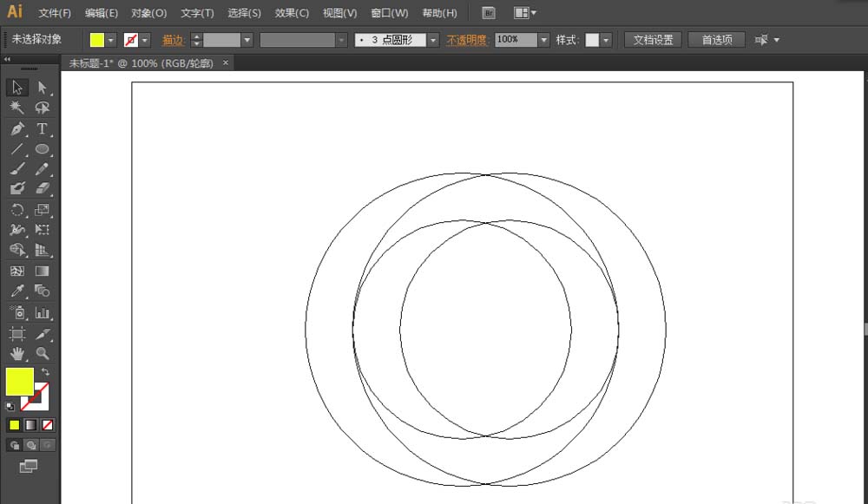Select the Type tool
Viewport: 868px width, 504px height.
[x=42, y=129]
